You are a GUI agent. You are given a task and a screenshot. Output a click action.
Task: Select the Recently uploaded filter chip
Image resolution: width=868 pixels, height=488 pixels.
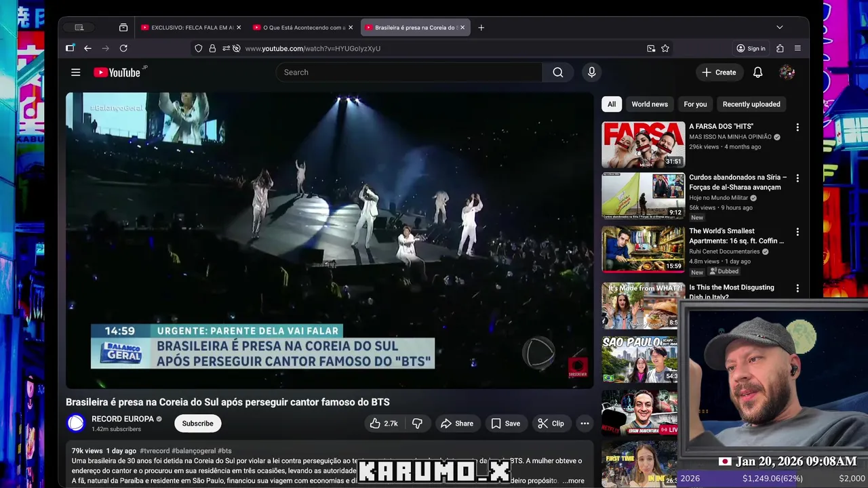[x=751, y=104]
